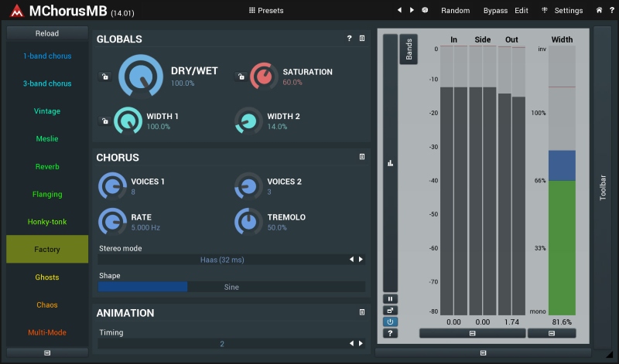
Task: Switch to the 3-band chorus preset
Action: [47, 83]
